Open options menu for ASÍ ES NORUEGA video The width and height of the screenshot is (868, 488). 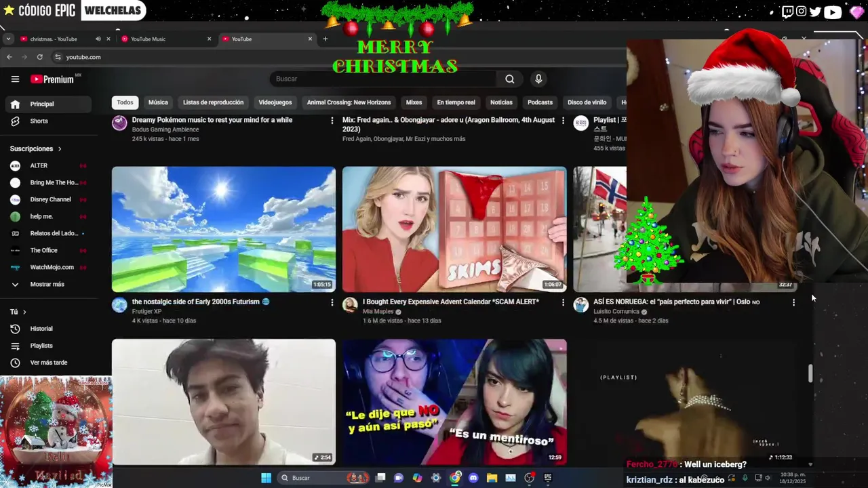[793, 302]
